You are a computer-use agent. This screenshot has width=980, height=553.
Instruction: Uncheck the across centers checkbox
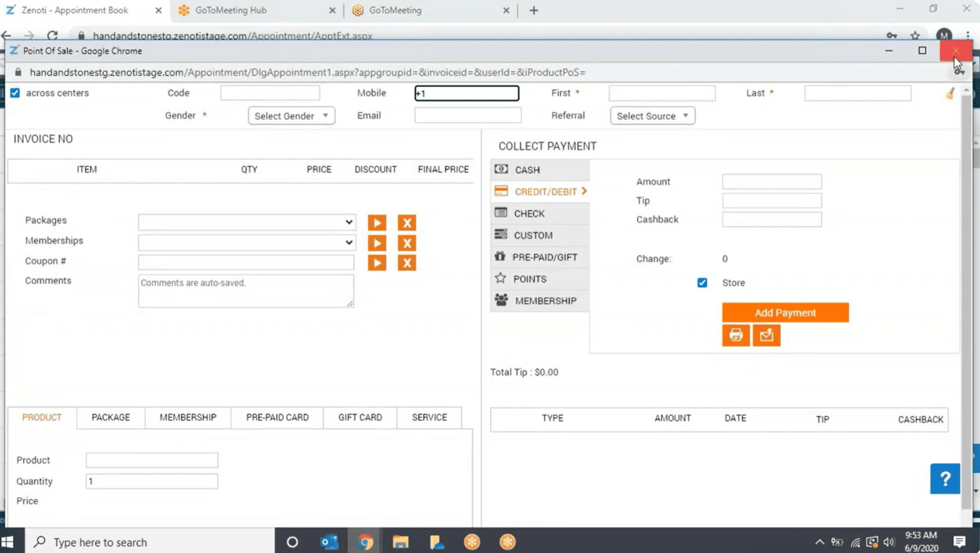pos(15,93)
